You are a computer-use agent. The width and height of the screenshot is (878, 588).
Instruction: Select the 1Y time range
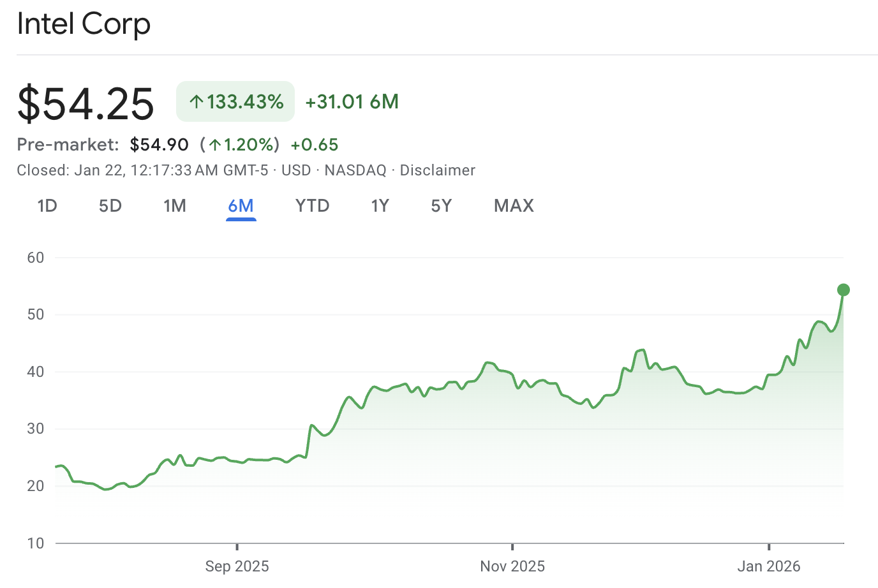(380, 205)
